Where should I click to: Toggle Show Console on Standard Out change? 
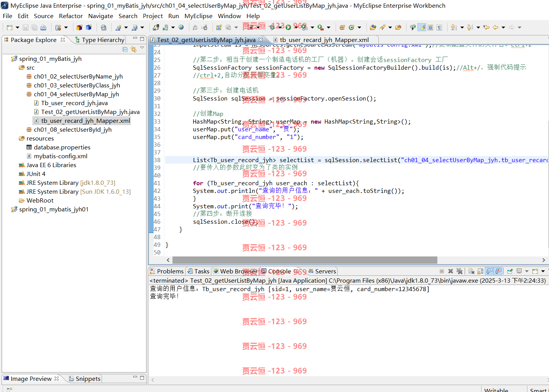pyautogui.click(x=489, y=271)
